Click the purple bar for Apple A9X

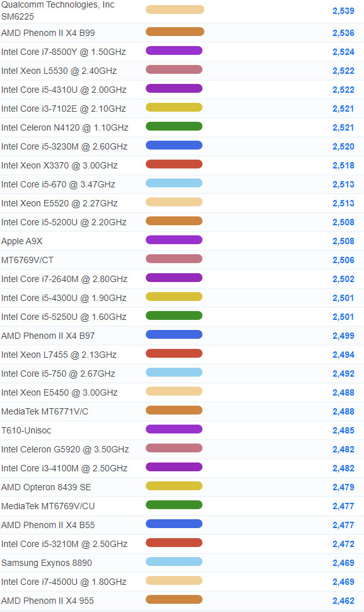click(x=174, y=240)
